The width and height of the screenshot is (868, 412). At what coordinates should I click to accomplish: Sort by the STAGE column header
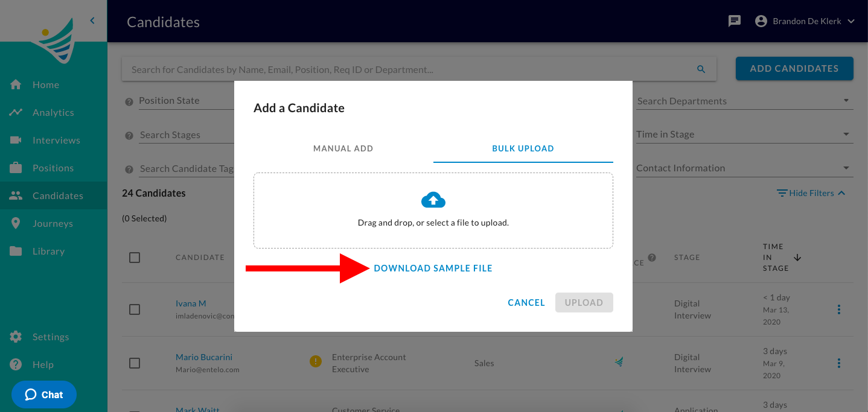click(687, 258)
